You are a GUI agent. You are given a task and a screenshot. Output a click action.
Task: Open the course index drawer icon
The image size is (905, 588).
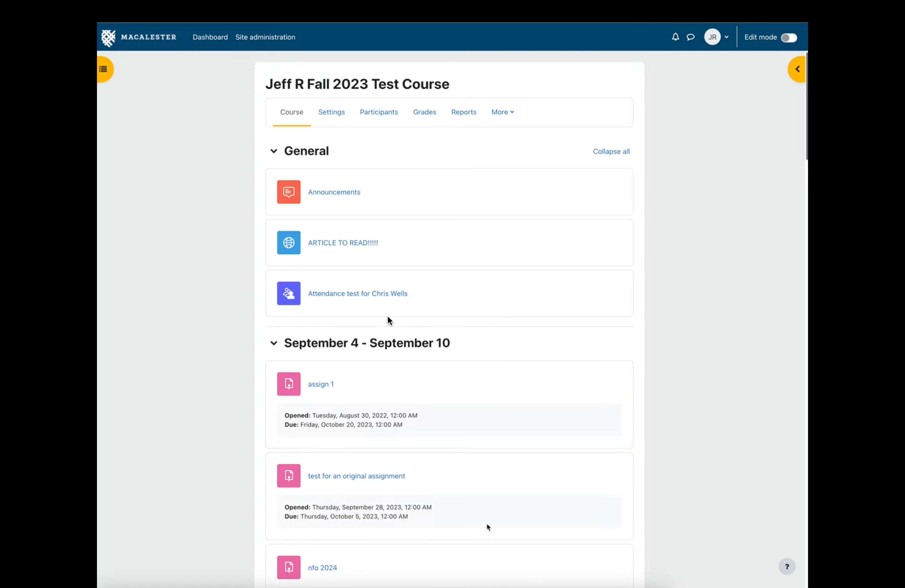(x=104, y=69)
